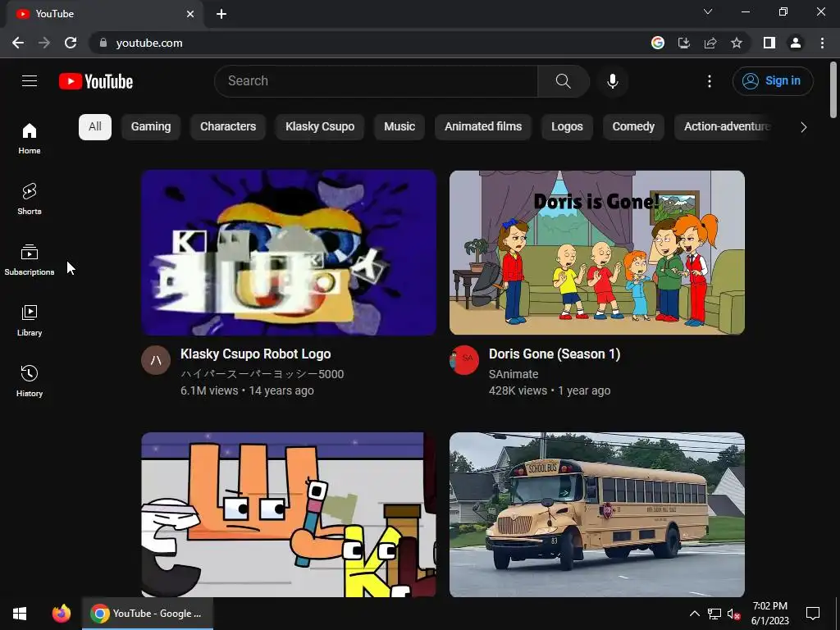Open Subscriptions in the sidebar

pyautogui.click(x=30, y=260)
